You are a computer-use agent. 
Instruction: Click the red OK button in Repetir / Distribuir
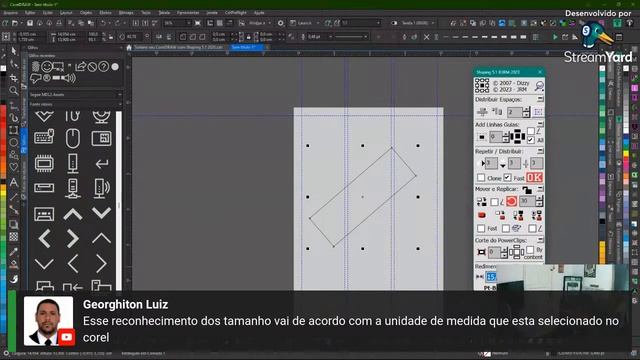pos(534,178)
